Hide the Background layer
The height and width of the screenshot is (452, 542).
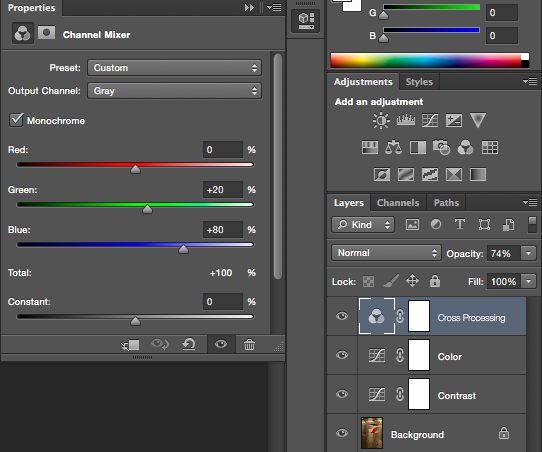click(342, 433)
